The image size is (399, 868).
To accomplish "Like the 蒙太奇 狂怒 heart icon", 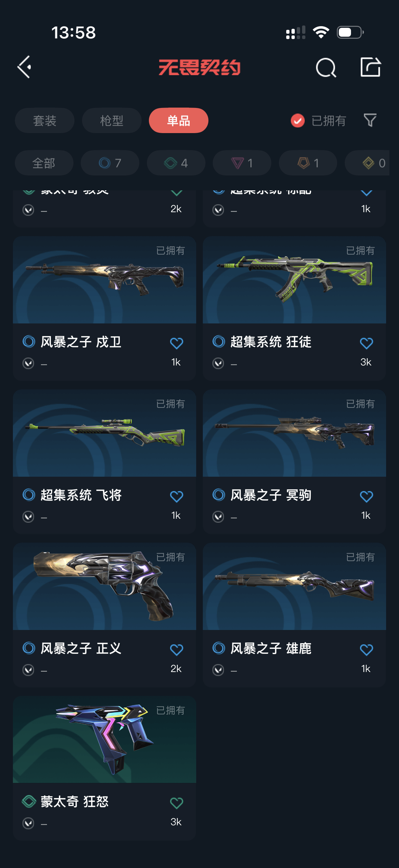I will pyautogui.click(x=177, y=803).
